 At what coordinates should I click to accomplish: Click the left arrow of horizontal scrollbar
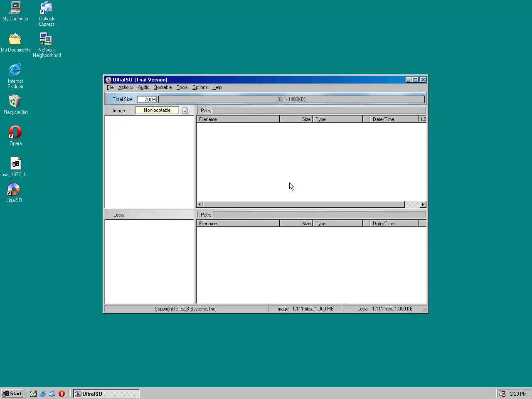200,204
